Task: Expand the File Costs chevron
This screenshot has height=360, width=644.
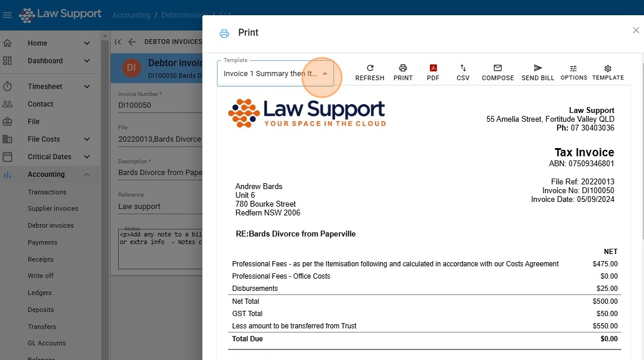Action: point(87,139)
